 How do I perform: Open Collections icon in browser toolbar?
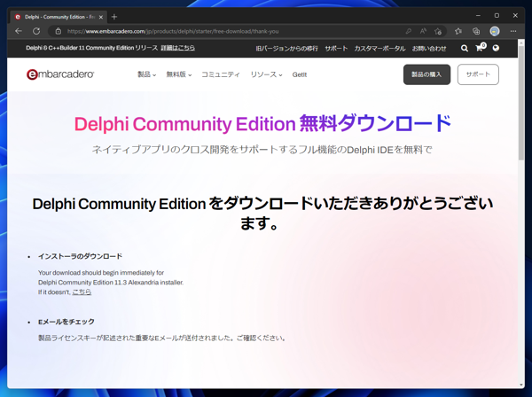(476, 31)
